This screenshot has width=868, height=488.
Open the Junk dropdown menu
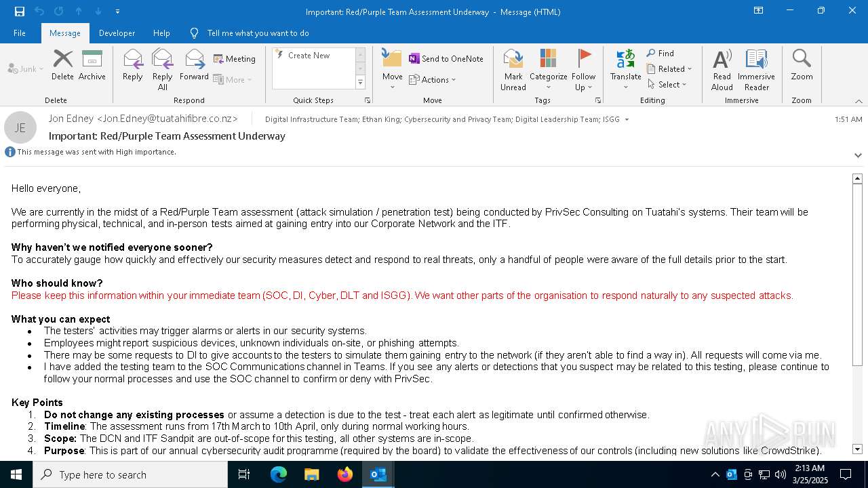pos(26,69)
